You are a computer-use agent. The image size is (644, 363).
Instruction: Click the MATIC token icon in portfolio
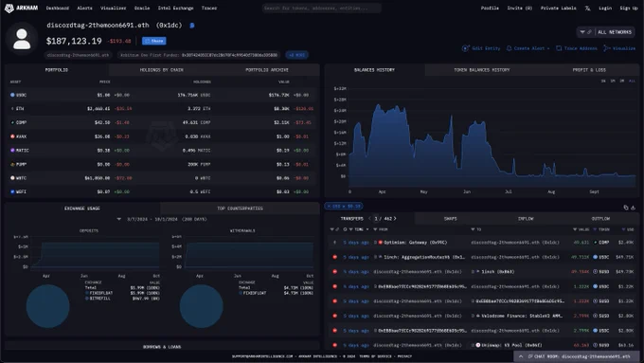point(12,151)
